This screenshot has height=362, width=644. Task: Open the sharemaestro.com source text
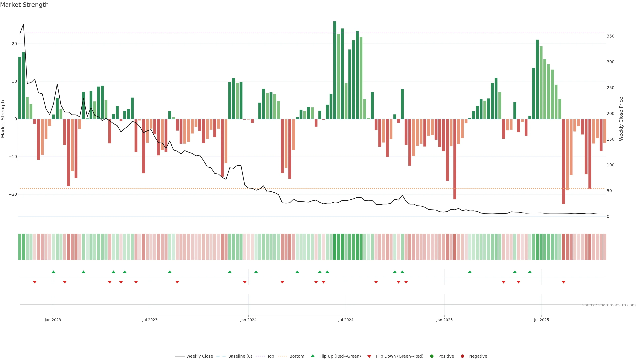609,305
